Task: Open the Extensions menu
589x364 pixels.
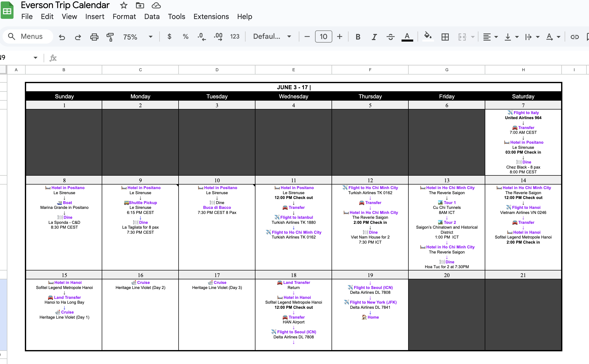Action: [211, 17]
